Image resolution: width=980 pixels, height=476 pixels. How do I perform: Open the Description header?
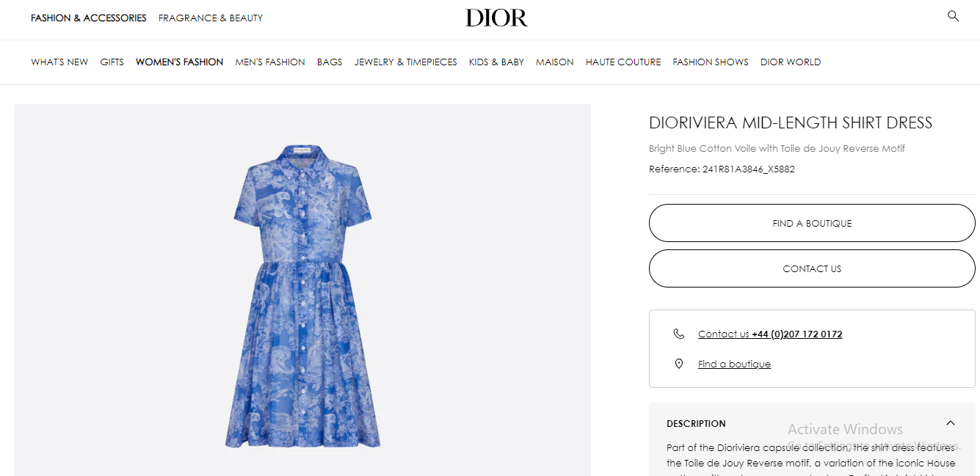point(696,423)
